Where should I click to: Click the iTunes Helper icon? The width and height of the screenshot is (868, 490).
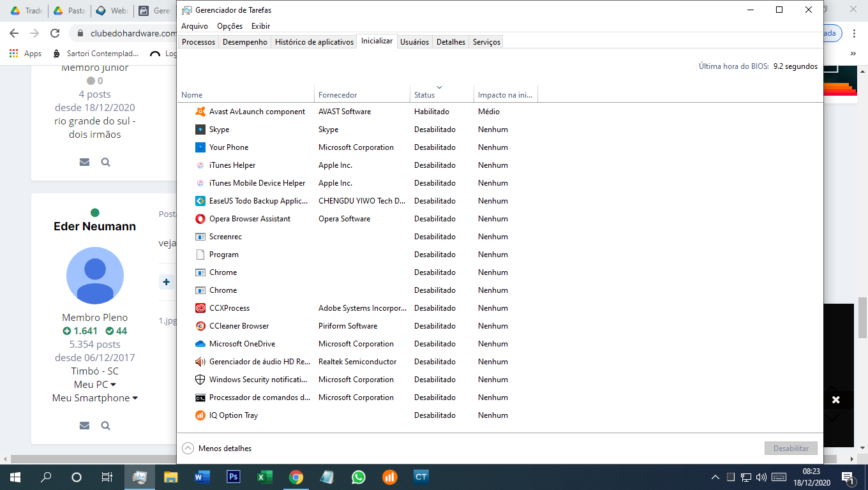pos(200,165)
